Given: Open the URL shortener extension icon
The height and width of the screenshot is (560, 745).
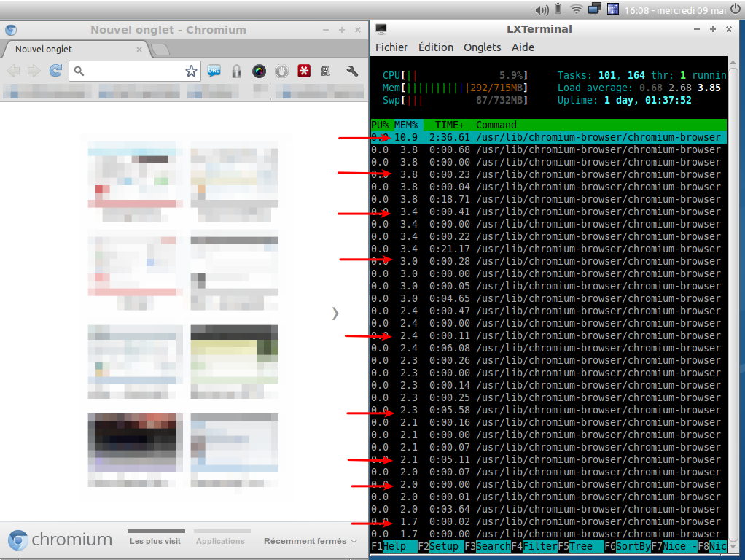Looking at the screenshot, I should (214, 71).
